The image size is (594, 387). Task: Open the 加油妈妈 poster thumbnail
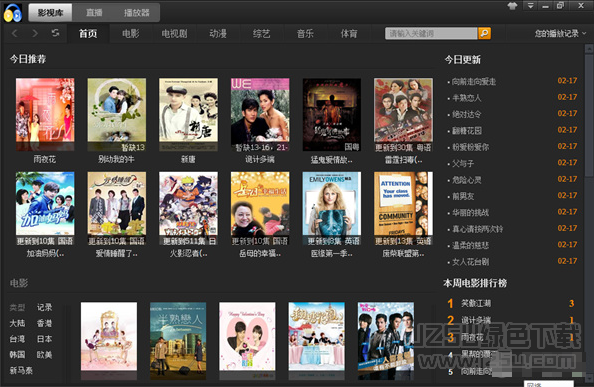[x=45, y=208]
